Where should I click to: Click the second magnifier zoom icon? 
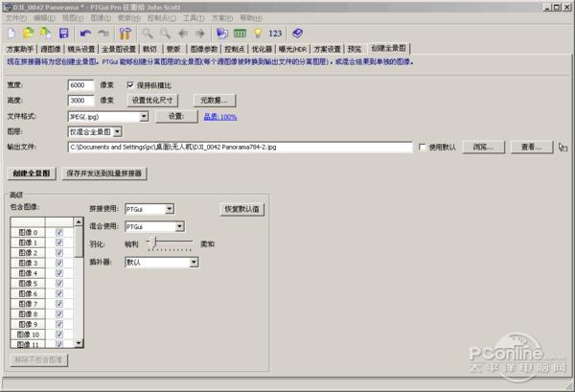point(165,34)
